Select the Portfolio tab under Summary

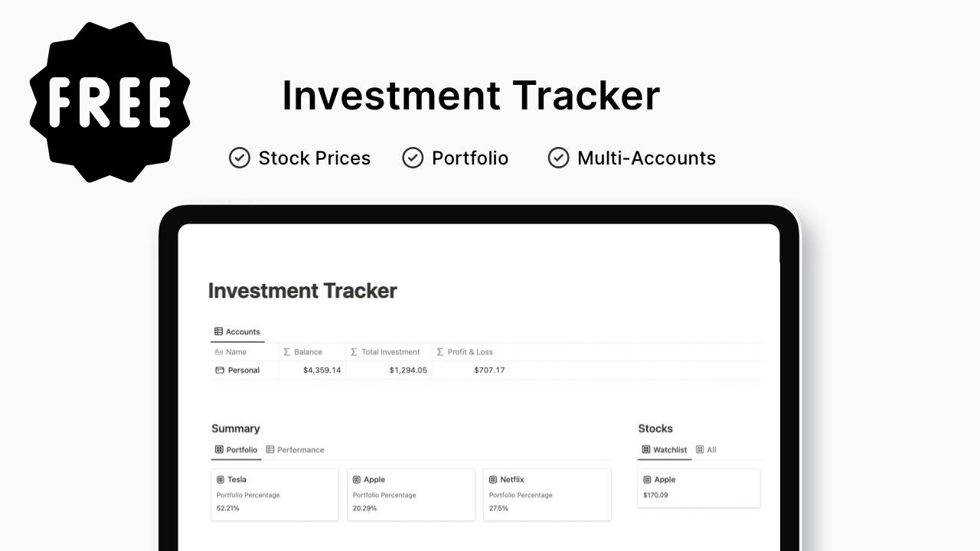[236, 449]
